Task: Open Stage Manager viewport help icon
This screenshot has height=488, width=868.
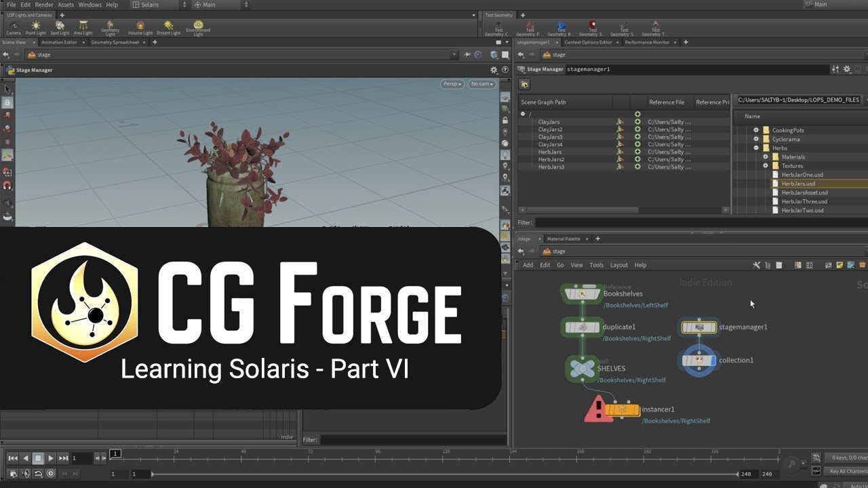Action: pos(505,70)
